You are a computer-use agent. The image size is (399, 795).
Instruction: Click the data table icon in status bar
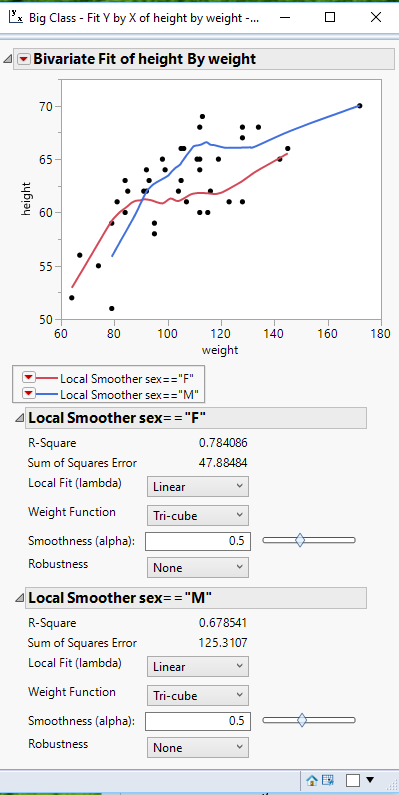[328, 780]
